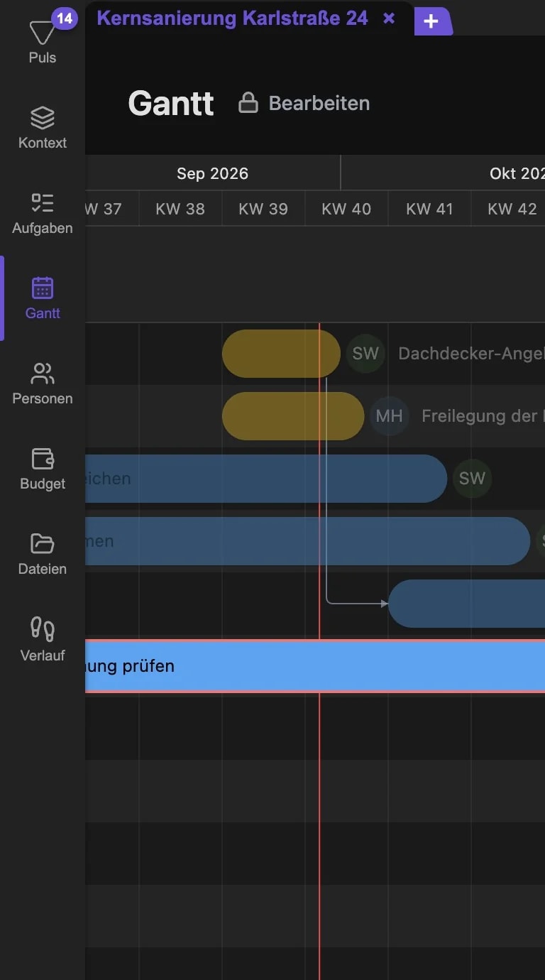This screenshot has width=545, height=980.
Task: Click the KW 38 week header
Action: [x=180, y=209]
